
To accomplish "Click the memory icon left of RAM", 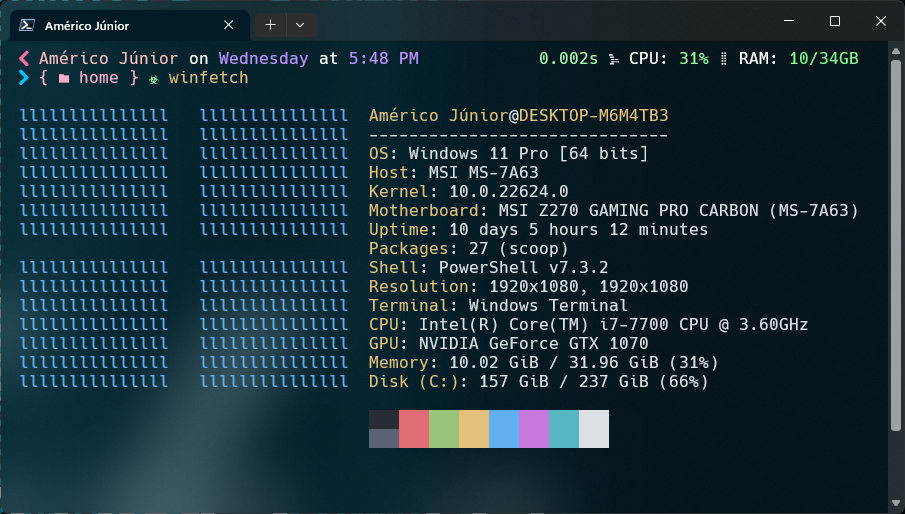I will (x=724, y=59).
